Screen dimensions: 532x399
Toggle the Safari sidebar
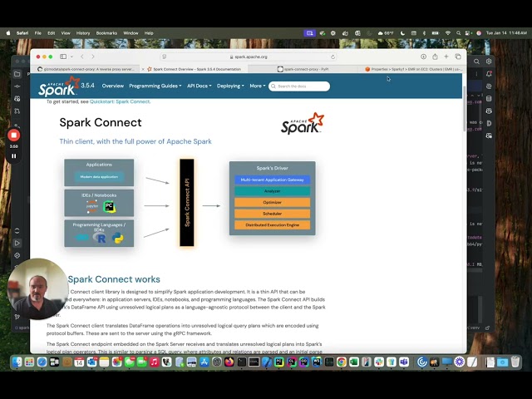[63, 57]
